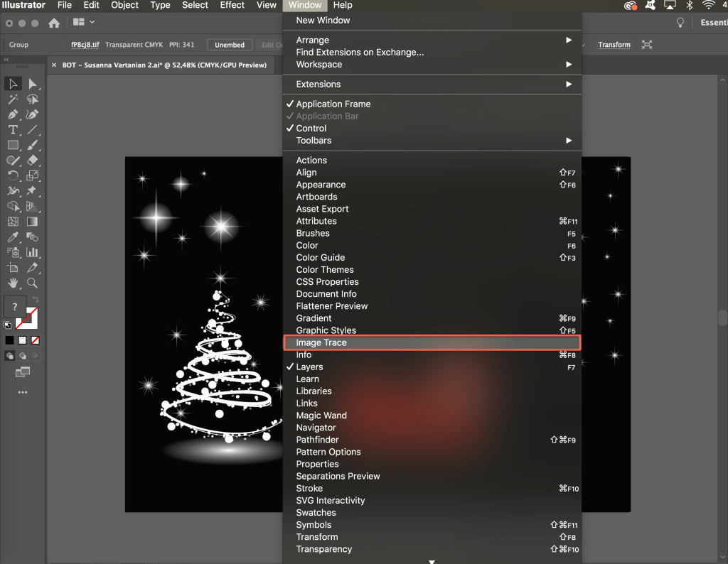Select the Type tool

coord(13,130)
